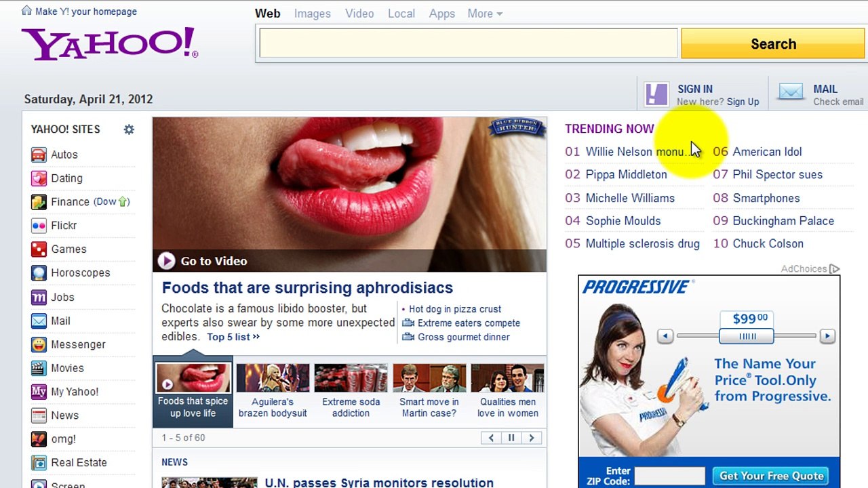Open 'Extreme eaters compete' video link
Screen dimensions: 868x488
[x=469, y=323]
